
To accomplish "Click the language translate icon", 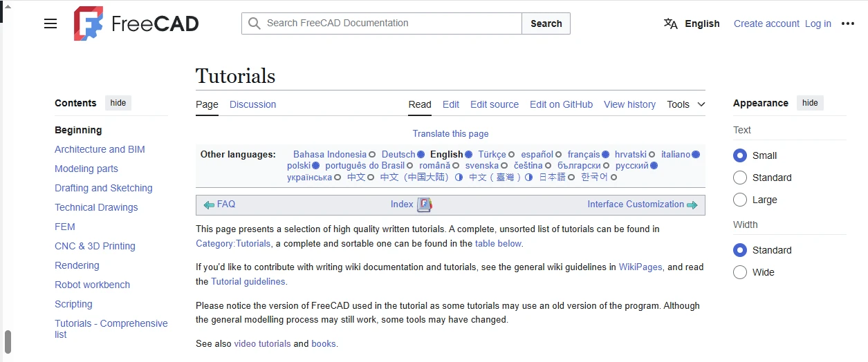I will (x=671, y=23).
